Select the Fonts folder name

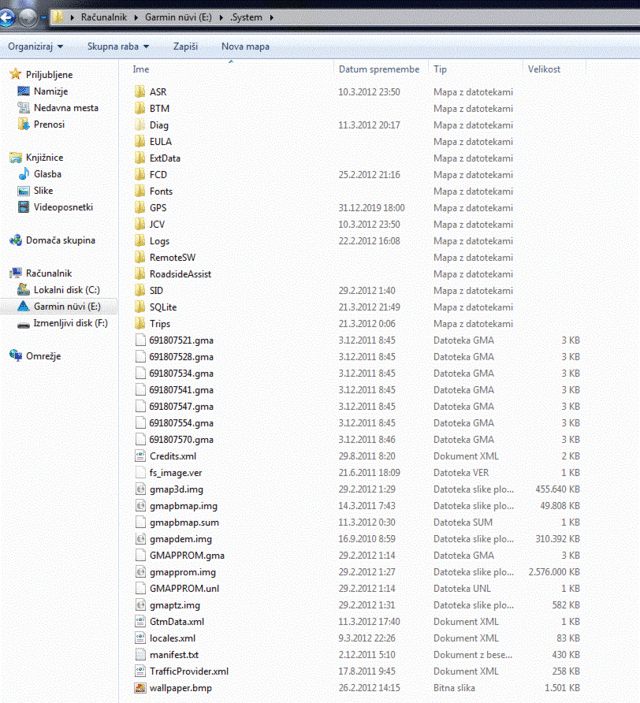pos(161,191)
